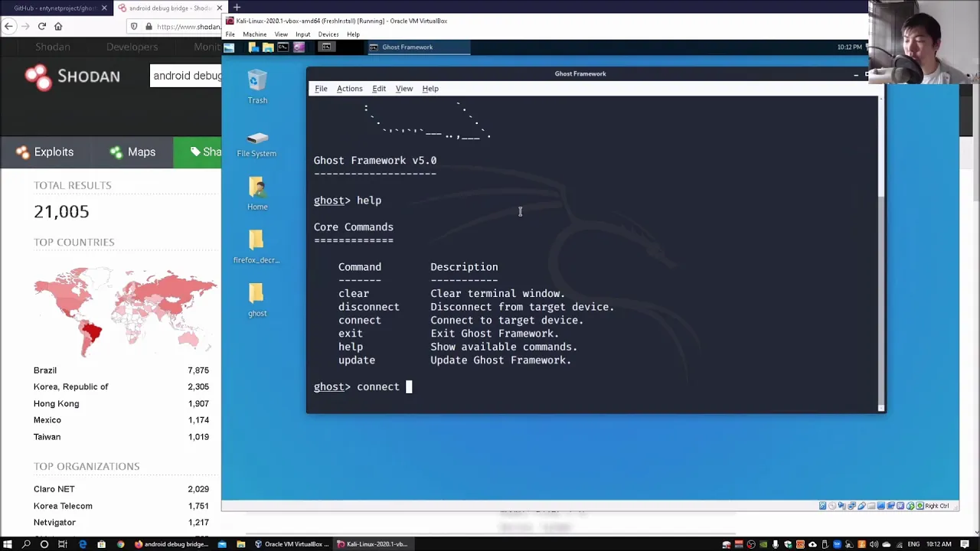Open Task View on taskbar
Image resolution: width=980 pixels, height=551 pixels.
coord(63,544)
